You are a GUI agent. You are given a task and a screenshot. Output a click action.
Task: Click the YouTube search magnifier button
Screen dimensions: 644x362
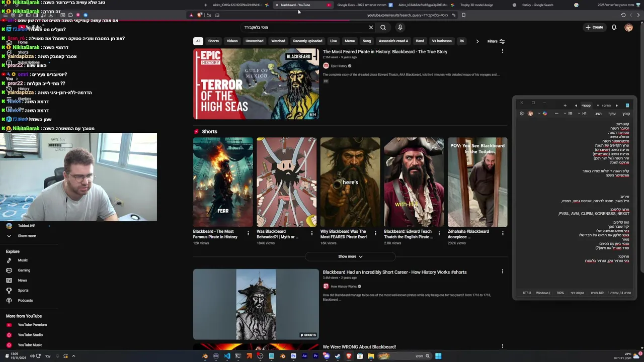pos(383,28)
